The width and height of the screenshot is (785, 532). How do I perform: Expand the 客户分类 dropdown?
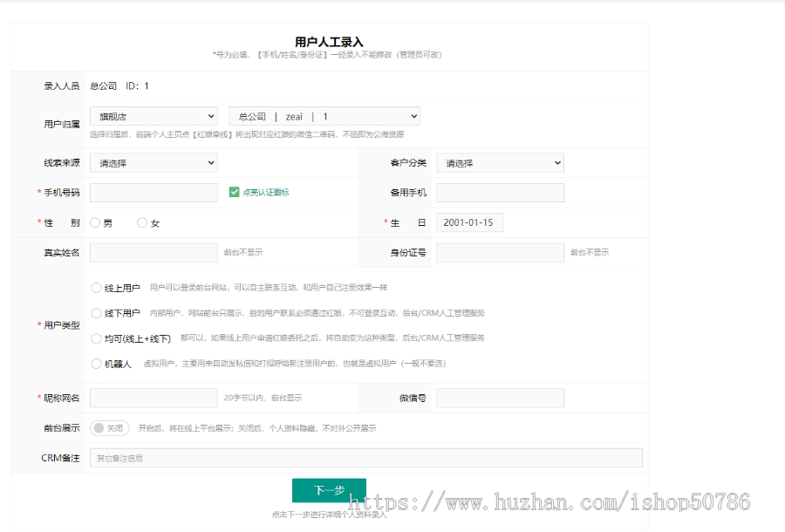click(x=500, y=163)
